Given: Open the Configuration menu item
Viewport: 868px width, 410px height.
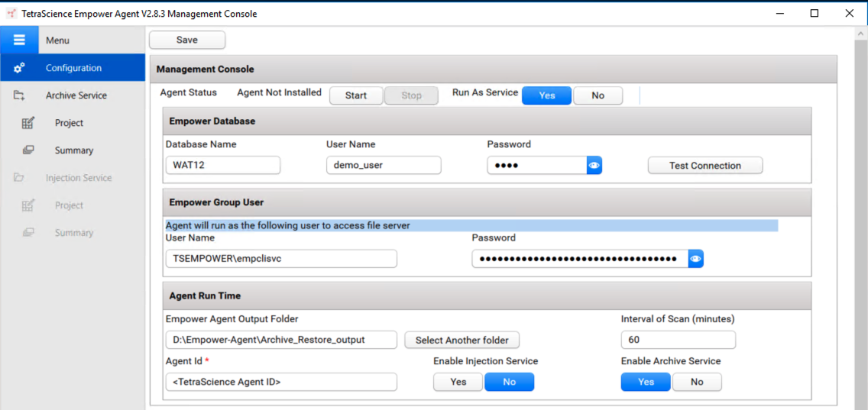Looking at the screenshot, I should tap(73, 68).
